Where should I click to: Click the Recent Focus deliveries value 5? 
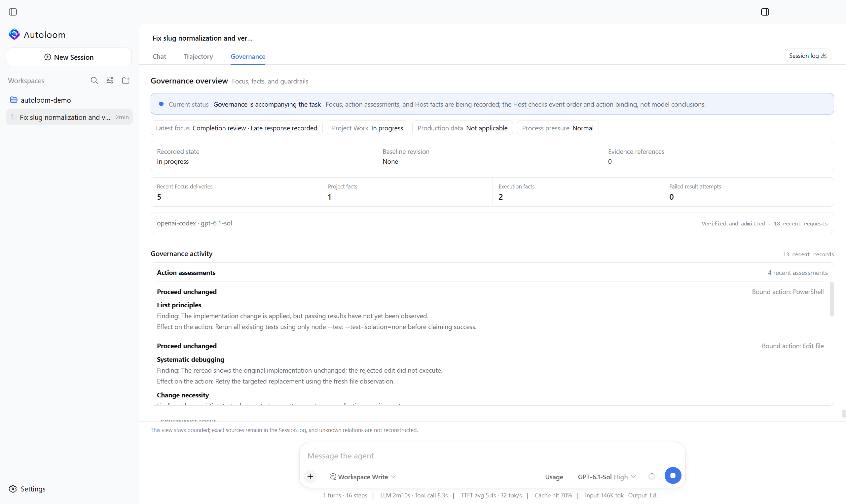[159, 197]
